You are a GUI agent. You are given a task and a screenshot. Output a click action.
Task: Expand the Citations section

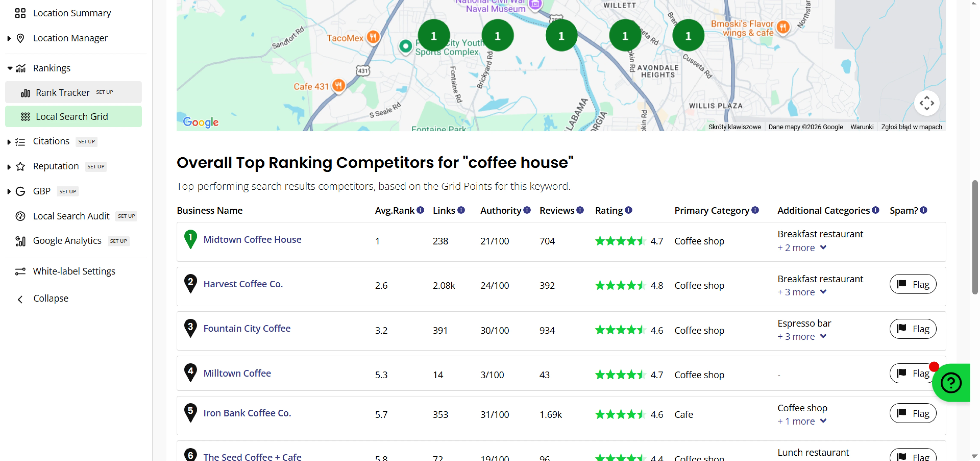pyautogui.click(x=9, y=141)
